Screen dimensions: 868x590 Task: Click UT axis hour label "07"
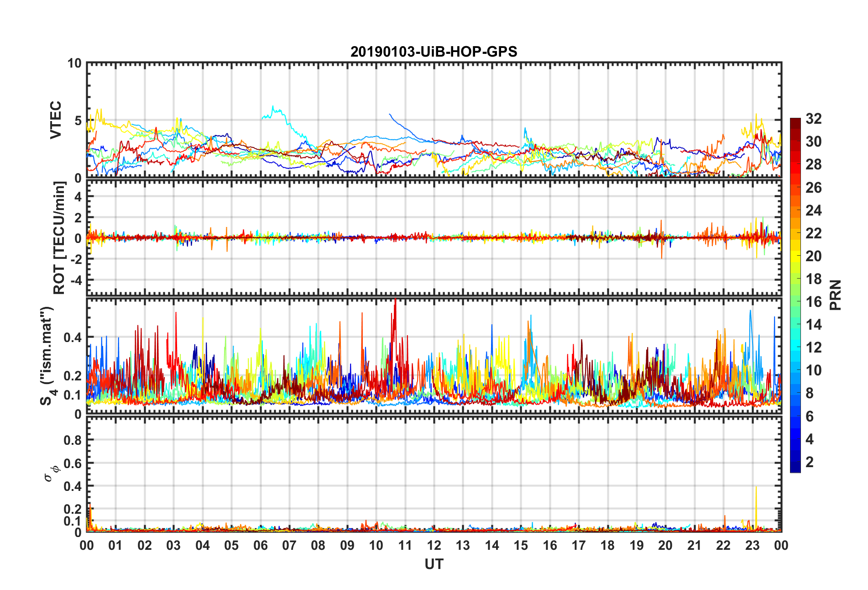tap(289, 545)
